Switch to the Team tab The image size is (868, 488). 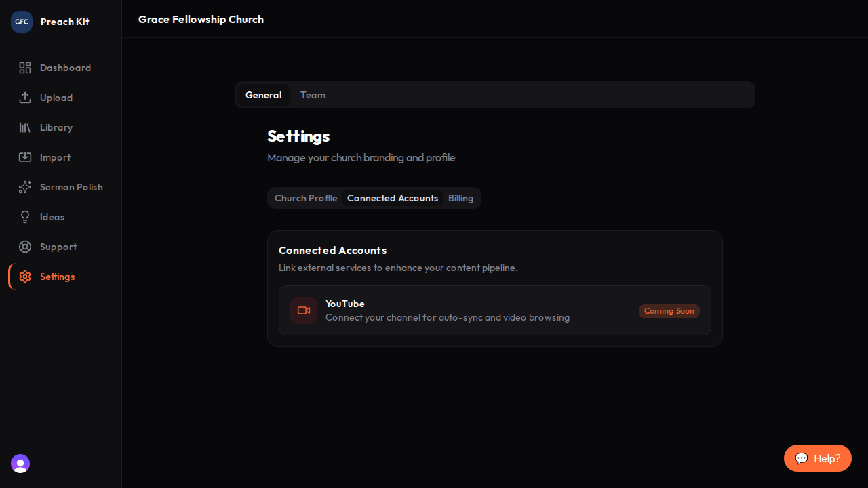coord(313,95)
